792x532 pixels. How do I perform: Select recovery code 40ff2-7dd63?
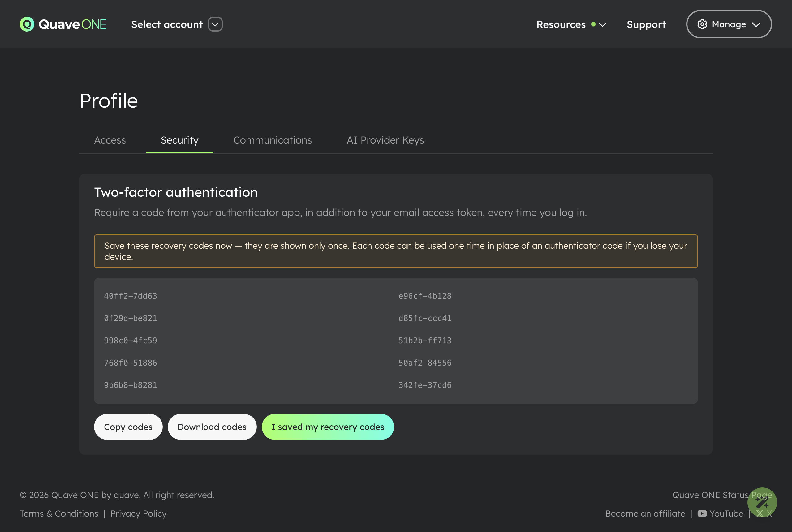pos(130,296)
